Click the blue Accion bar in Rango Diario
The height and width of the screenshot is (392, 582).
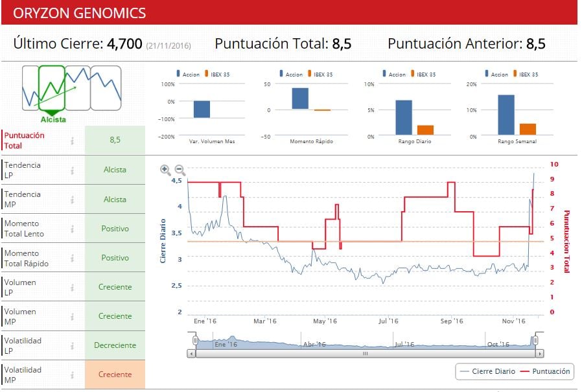point(404,117)
